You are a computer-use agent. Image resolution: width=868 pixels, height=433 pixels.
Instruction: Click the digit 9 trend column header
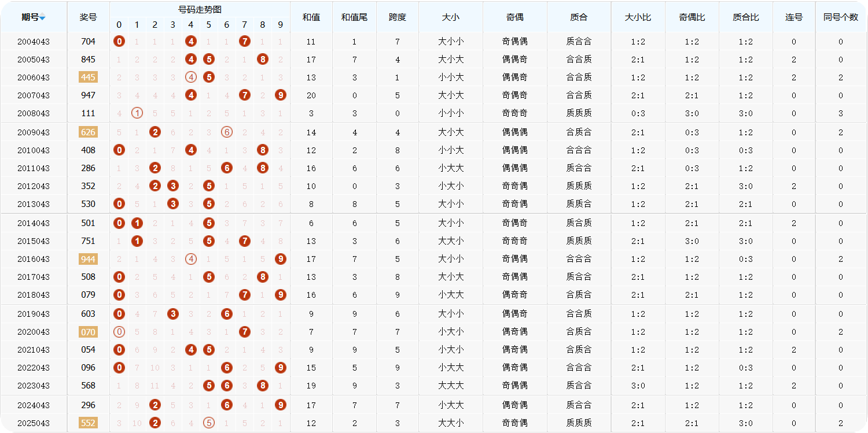(x=281, y=25)
